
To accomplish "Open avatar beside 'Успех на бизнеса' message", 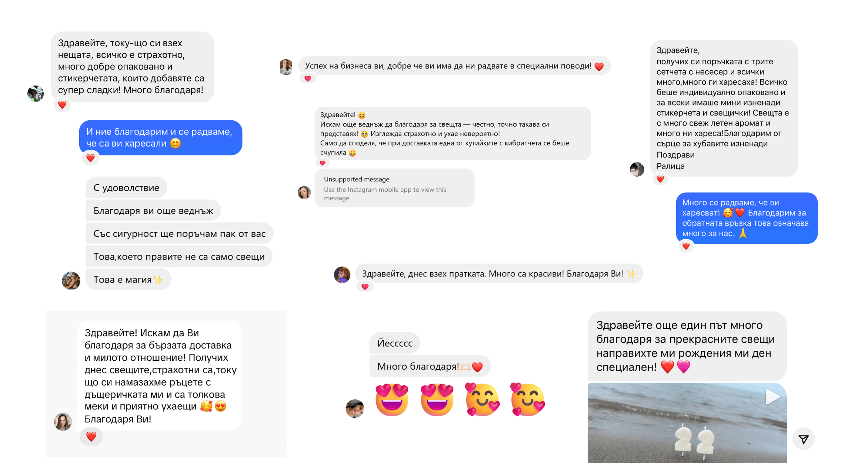I will coord(286,67).
